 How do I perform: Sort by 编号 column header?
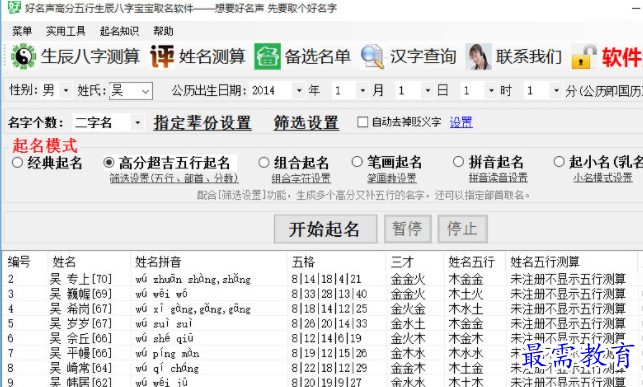coord(19,262)
